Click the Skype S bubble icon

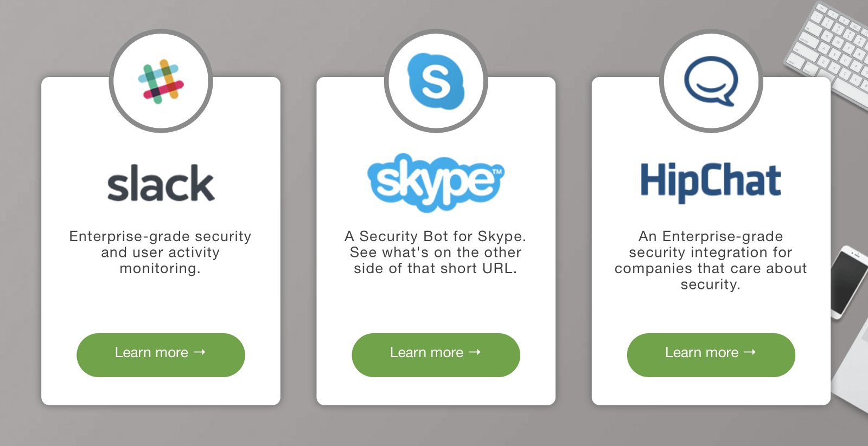click(x=436, y=81)
